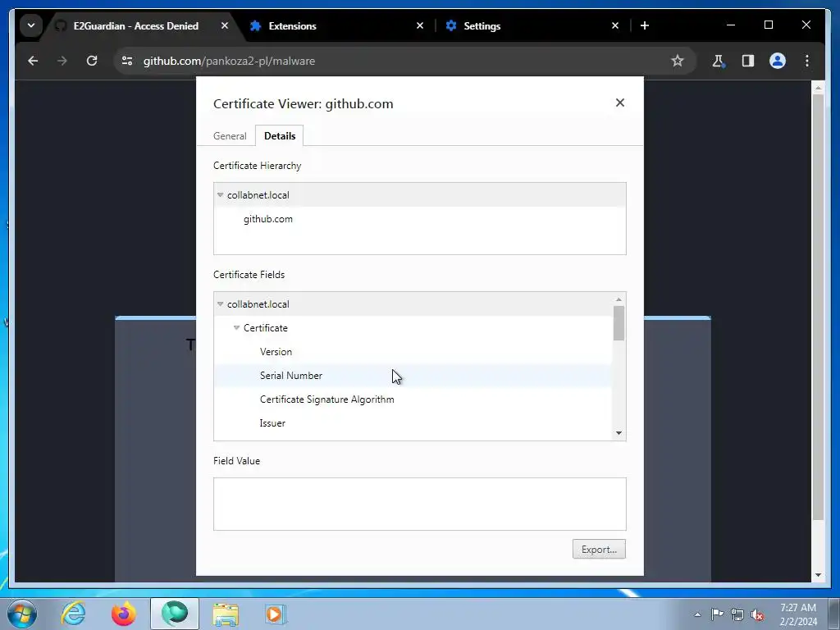Collapse the Certificate node triangle
Viewport: 840px width, 630px height.
click(x=236, y=328)
